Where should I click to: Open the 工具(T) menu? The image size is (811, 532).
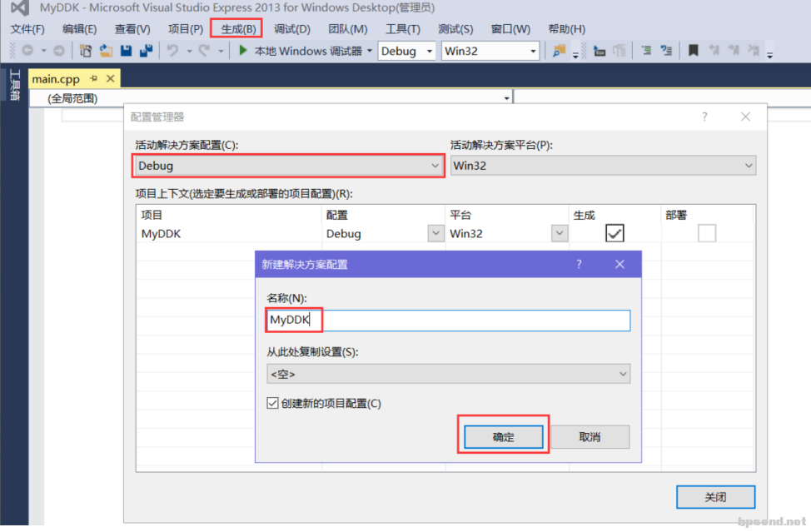403,29
